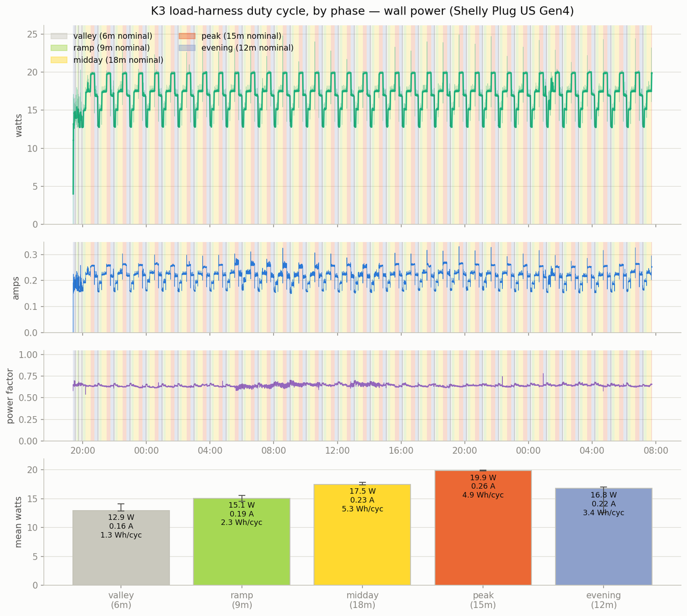Click the "12.9 W" annotation on the valley bar
Image resolution: width=687 pixels, height=616 pixels.
[121, 518]
